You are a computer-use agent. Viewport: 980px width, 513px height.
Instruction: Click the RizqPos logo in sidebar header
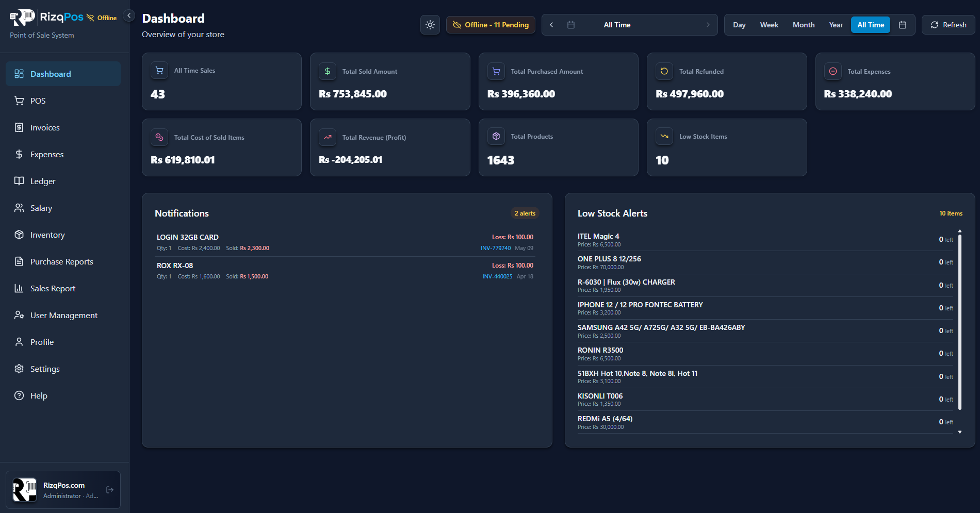point(47,18)
